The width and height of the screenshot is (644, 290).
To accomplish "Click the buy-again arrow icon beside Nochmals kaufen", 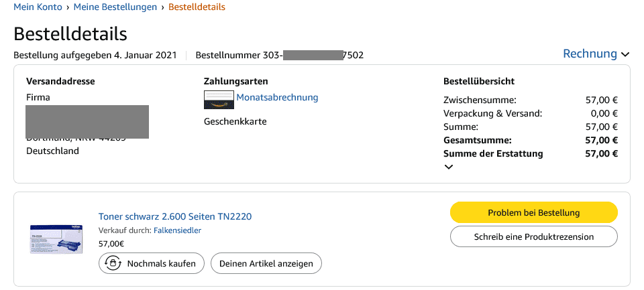I will (113, 263).
